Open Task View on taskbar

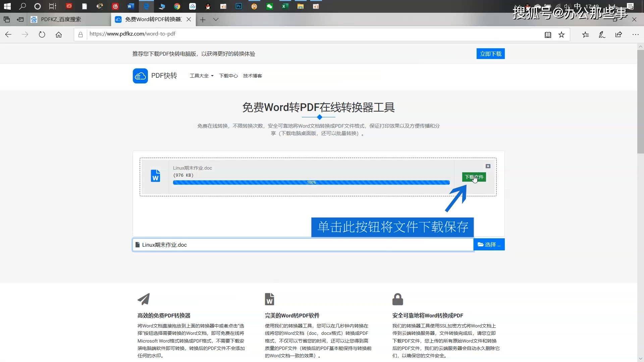(53, 6)
